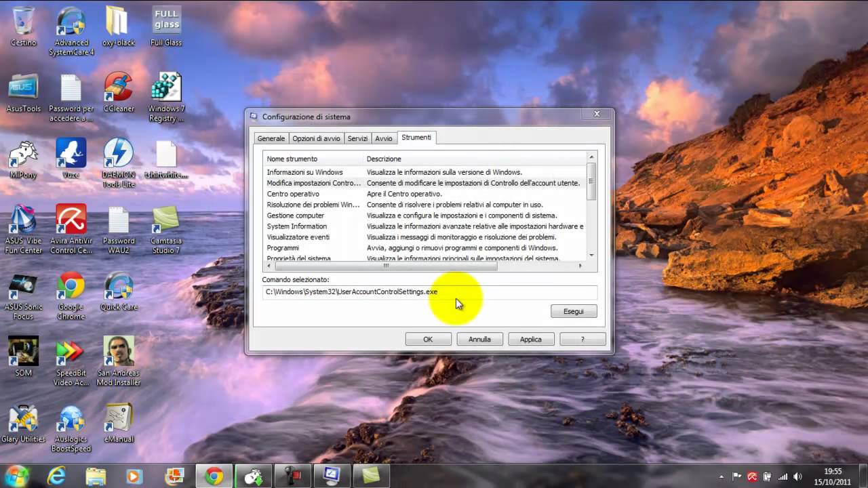Launch DAEMON Tools Lite shortcut
The height and width of the screenshot is (488, 868).
[x=118, y=163]
